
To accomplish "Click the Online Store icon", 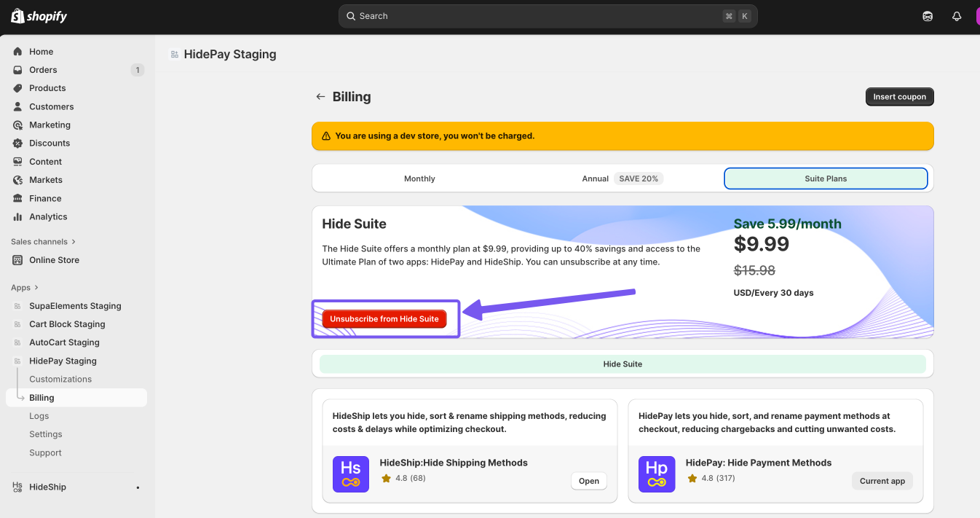I will 17,260.
